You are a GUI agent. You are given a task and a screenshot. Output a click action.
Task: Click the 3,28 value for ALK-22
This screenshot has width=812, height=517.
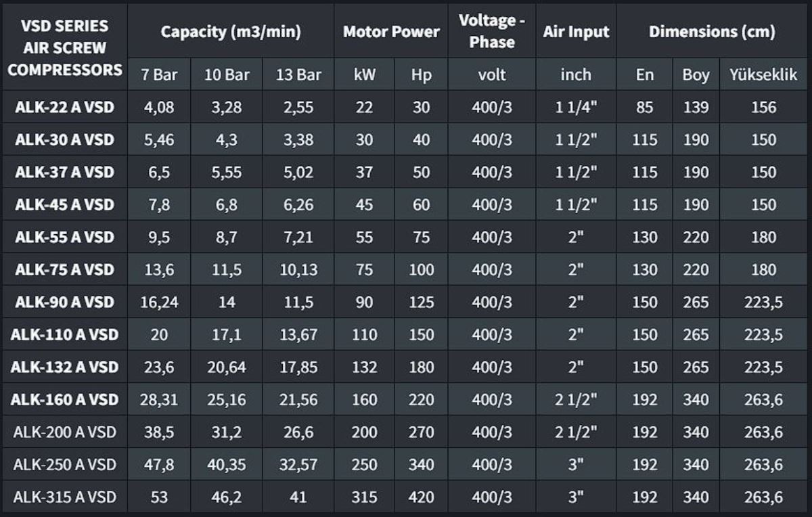click(x=227, y=107)
